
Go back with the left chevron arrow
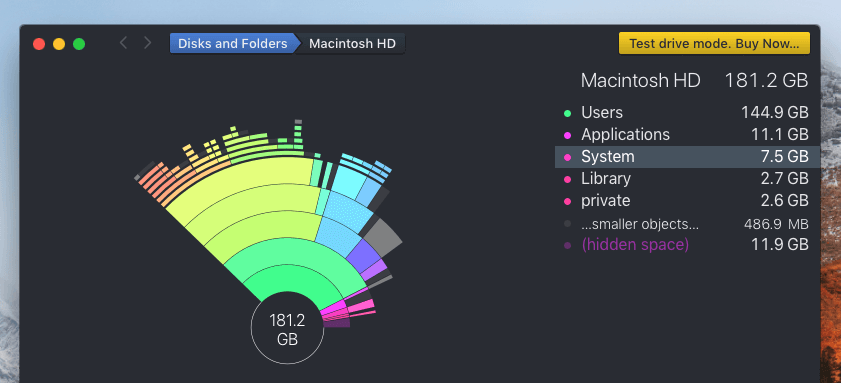point(123,43)
